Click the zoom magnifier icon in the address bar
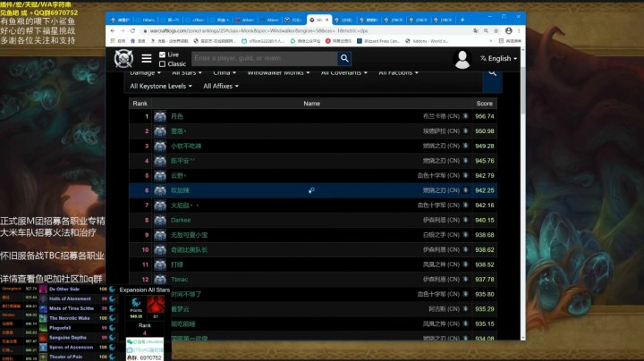Image resolution: width=644 pixels, height=361 pixels. click(x=486, y=30)
